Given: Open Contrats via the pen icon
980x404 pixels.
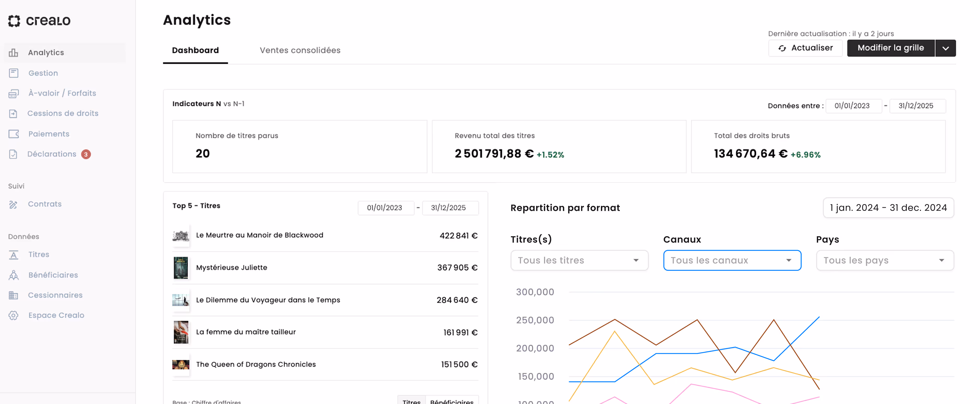Looking at the screenshot, I should pyautogui.click(x=13, y=204).
